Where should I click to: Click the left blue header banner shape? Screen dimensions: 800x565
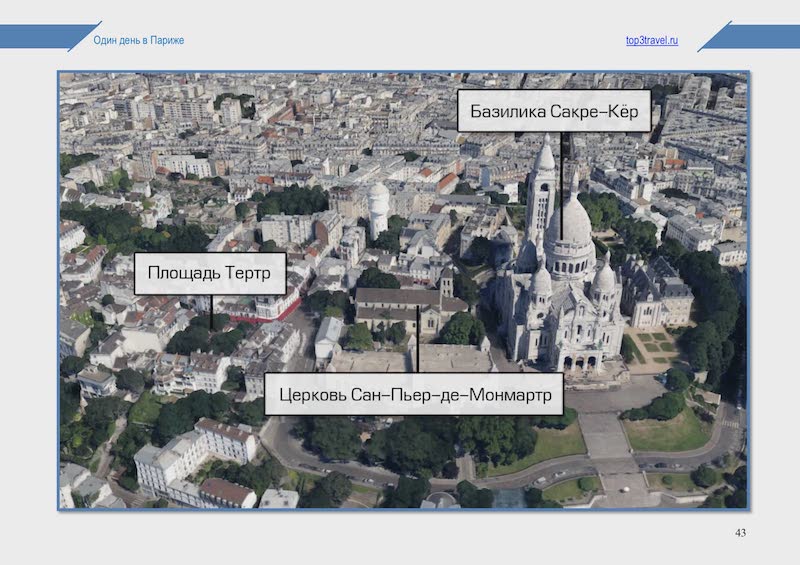pyautogui.click(x=40, y=38)
